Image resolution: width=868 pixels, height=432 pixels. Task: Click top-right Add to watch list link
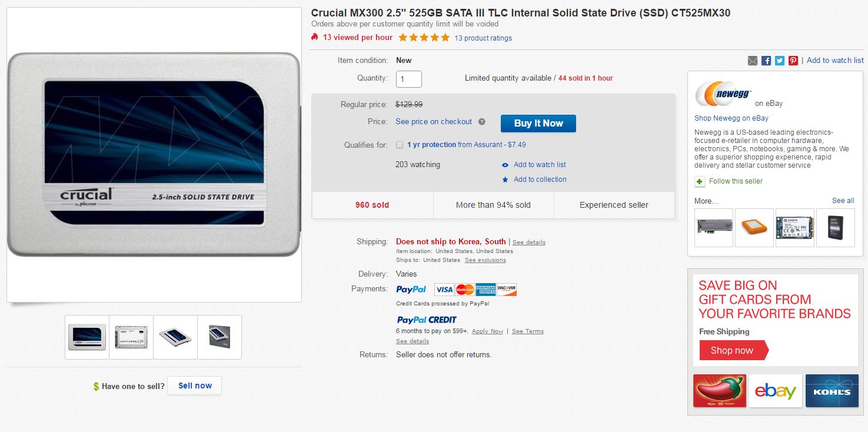point(835,61)
